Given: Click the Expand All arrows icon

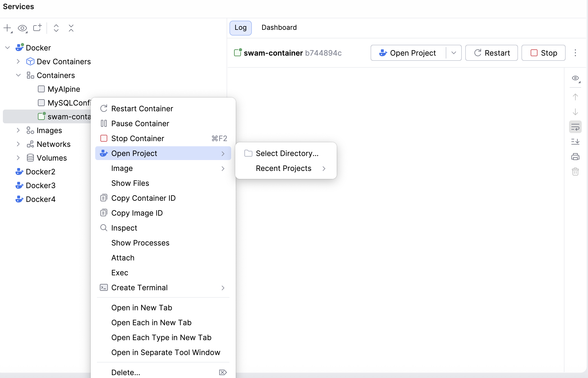Looking at the screenshot, I should (56, 28).
